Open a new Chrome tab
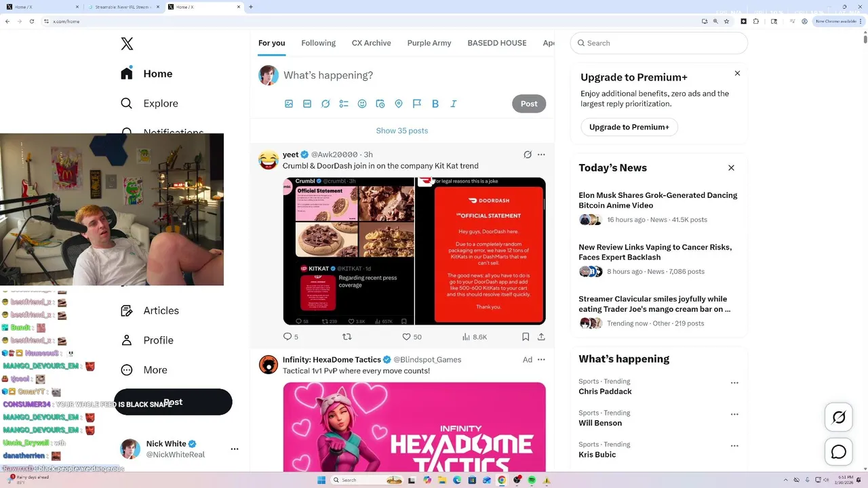Viewport: 868px width, 488px height. [251, 7]
